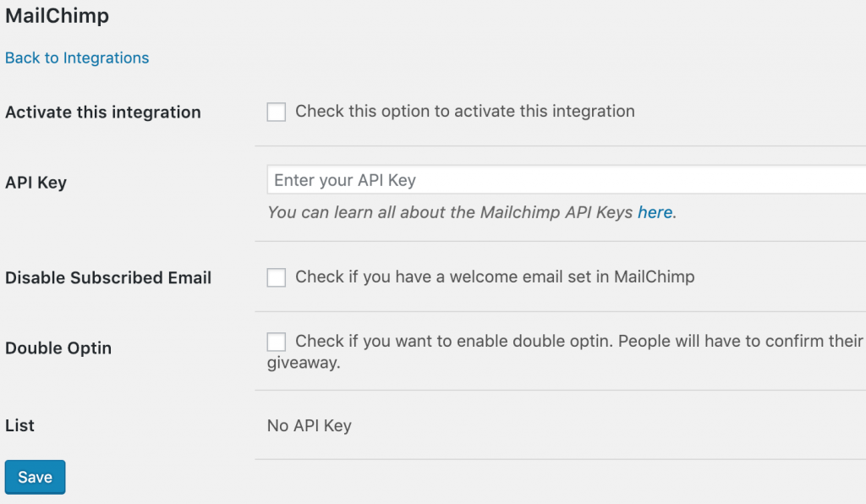The width and height of the screenshot is (866, 504).
Task: Tick the Disable Subscribed Email checkbox
Action: pos(277,277)
